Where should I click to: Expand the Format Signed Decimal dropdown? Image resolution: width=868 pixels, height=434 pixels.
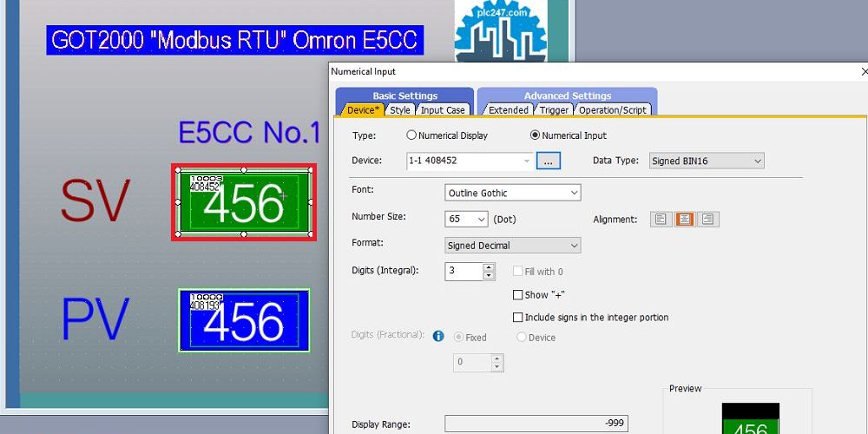[513, 246]
